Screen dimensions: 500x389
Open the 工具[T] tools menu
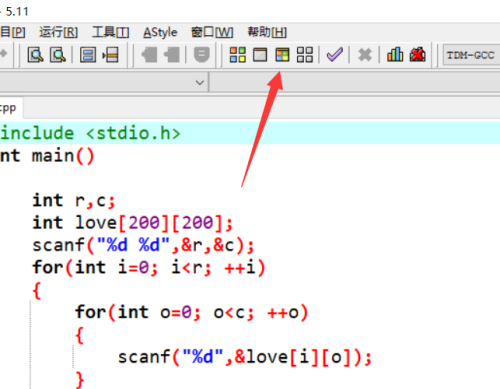click(111, 32)
